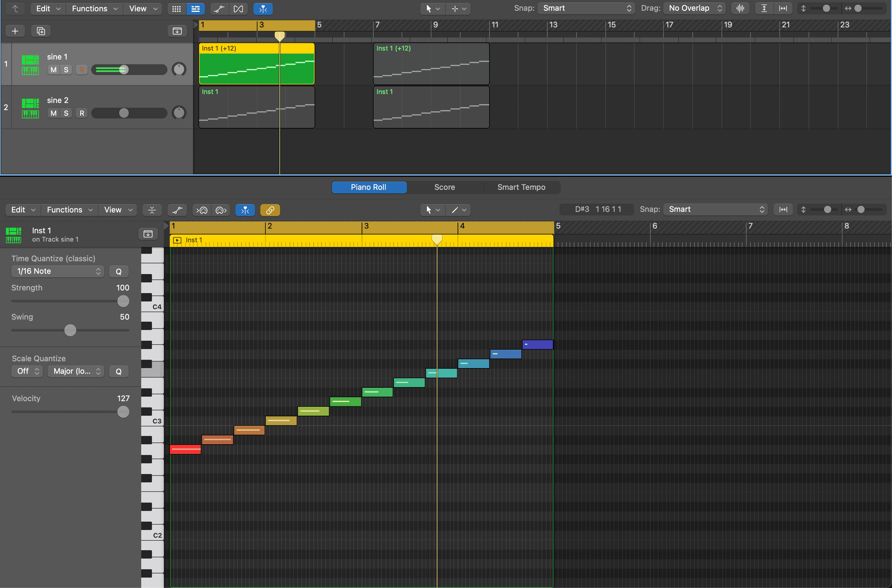
Task: Open the Scale Quantize Off dropdown
Action: coord(28,371)
